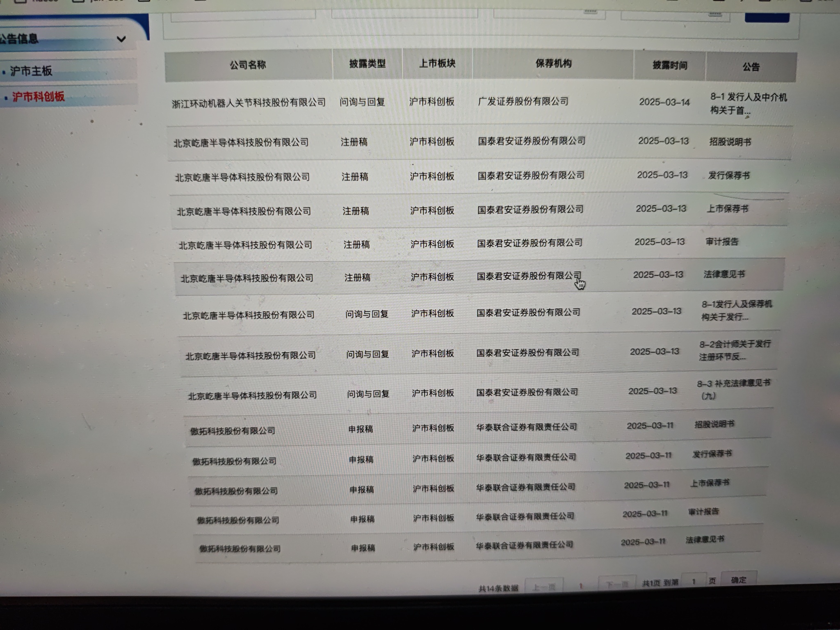Open 北京屹唐半导体 发行保荐书 announcement
The height and width of the screenshot is (630, 840).
[x=729, y=176]
